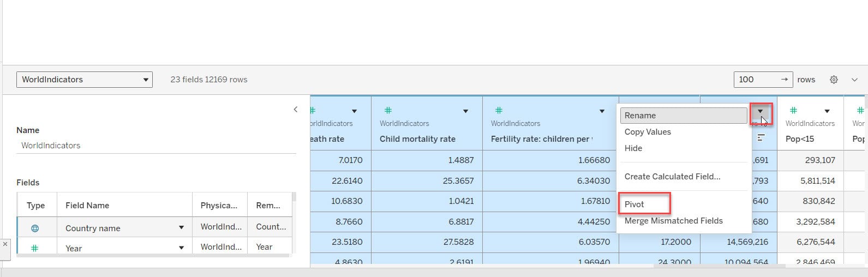Click Copy Values in the menu
The width and height of the screenshot is (868, 277).
(x=648, y=132)
